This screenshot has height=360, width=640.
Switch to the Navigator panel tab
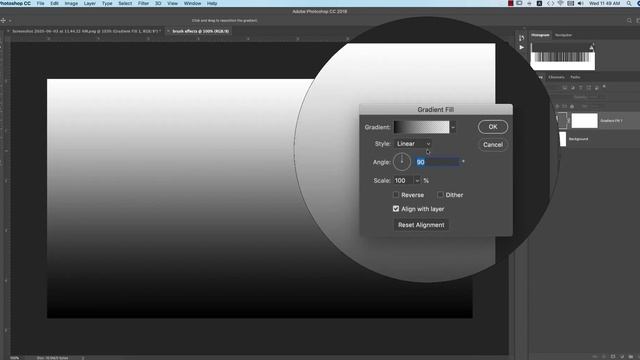pos(563,35)
